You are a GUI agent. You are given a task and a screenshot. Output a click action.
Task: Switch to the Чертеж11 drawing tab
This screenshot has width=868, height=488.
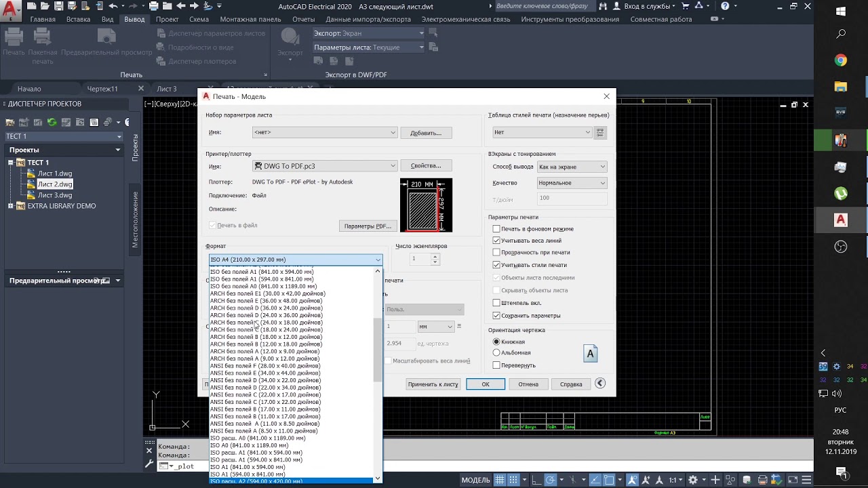tap(102, 89)
